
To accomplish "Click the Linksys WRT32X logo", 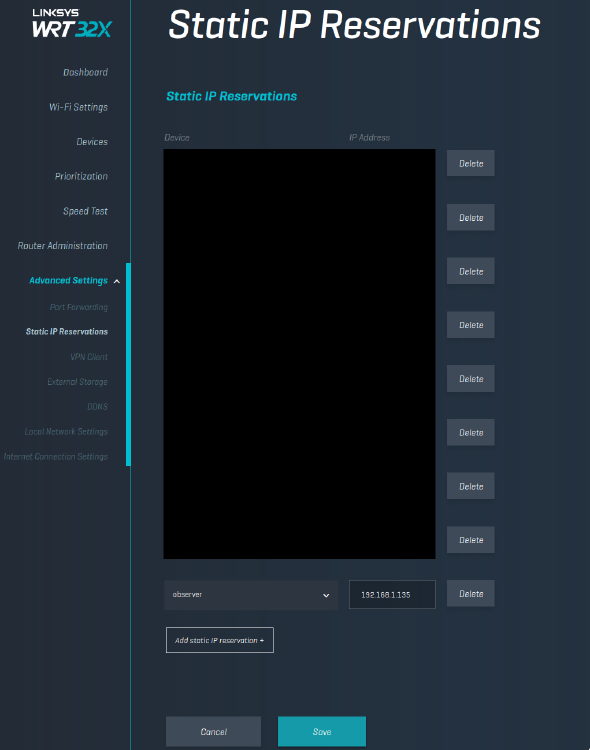I will (72, 23).
